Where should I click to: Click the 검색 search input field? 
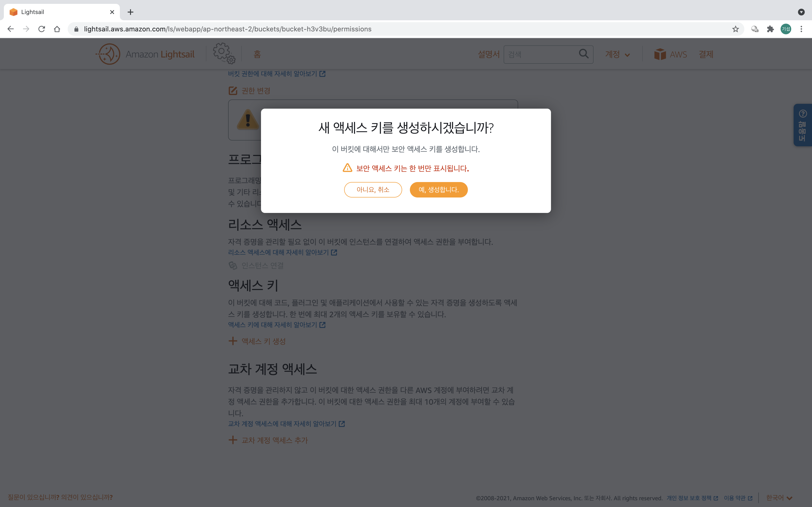coord(541,54)
